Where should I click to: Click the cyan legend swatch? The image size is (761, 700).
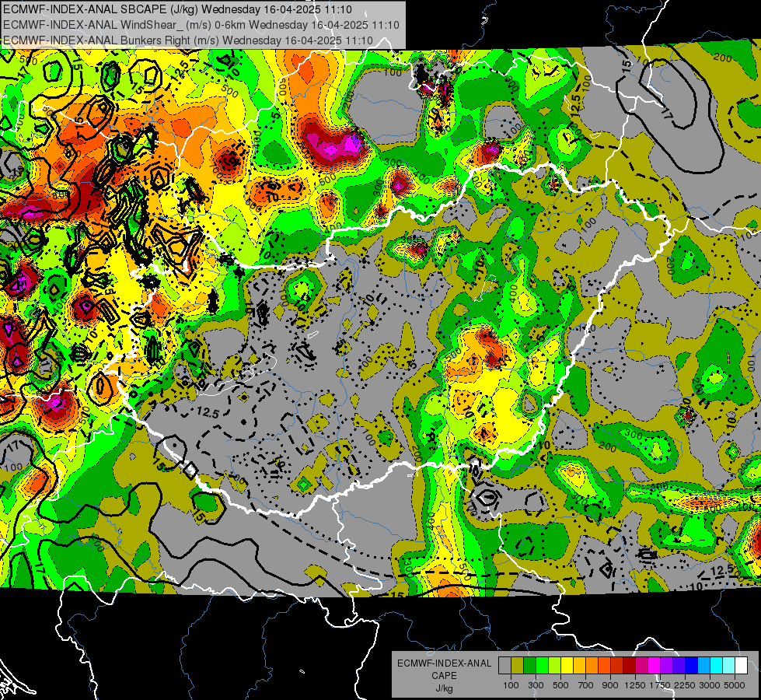717,665
